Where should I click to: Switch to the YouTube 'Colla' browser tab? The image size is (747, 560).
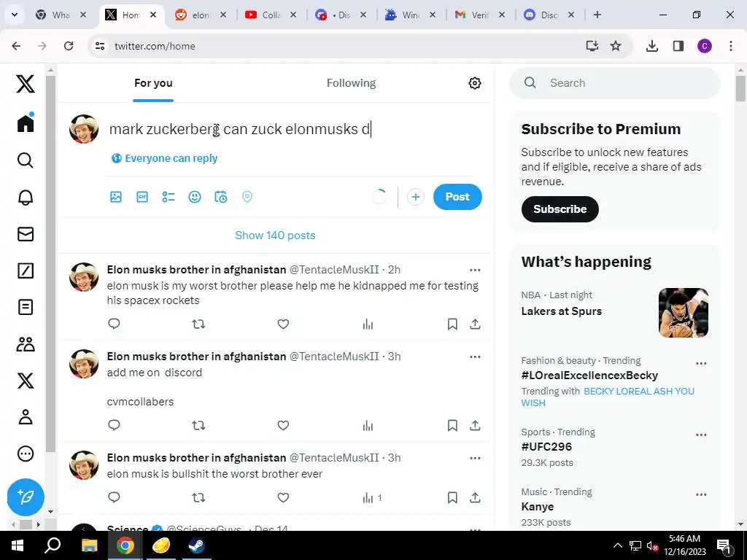pos(270,15)
